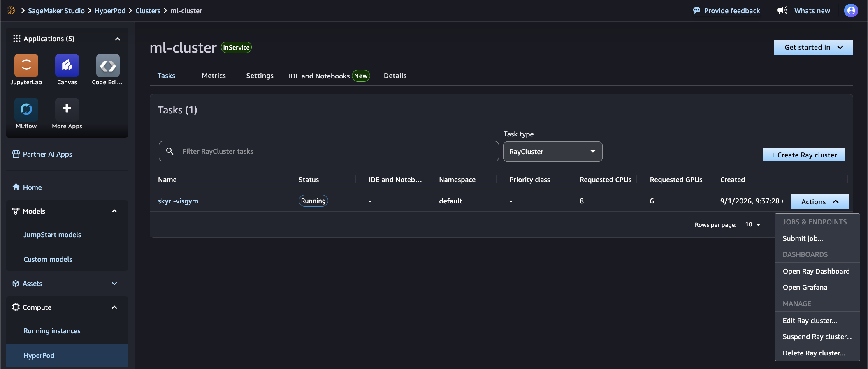Viewport: 868px width, 369px height.
Task: Click the Create Ray cluster button
Action: tap(804, 155)
